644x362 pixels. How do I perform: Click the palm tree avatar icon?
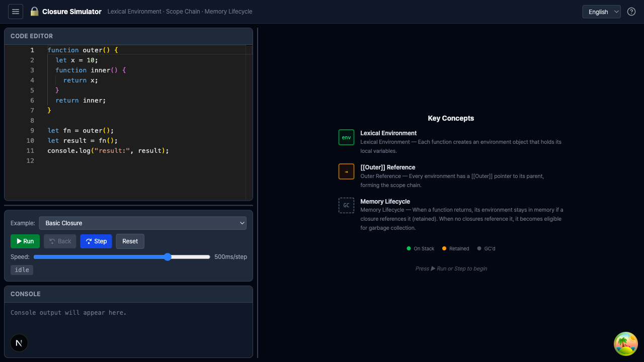(625, 344)
